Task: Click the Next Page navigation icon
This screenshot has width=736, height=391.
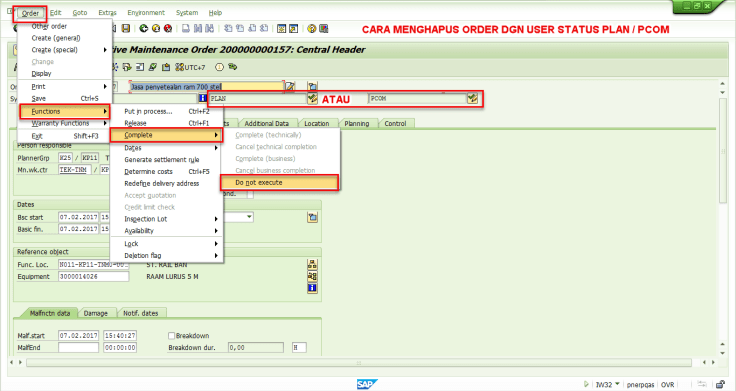Action: 252,29
